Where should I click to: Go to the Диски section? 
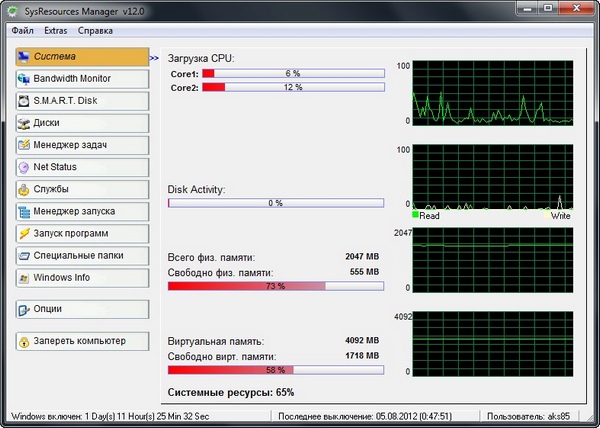[x=82, y=123]
